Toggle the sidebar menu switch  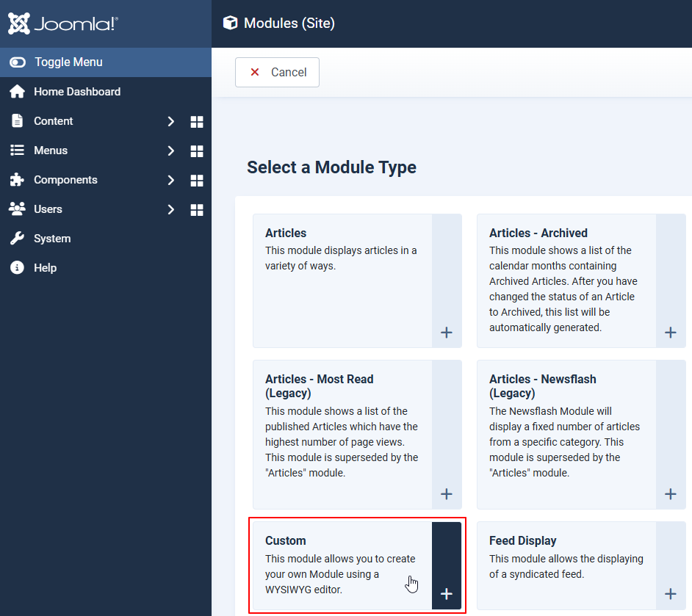(x=18, y=62)
